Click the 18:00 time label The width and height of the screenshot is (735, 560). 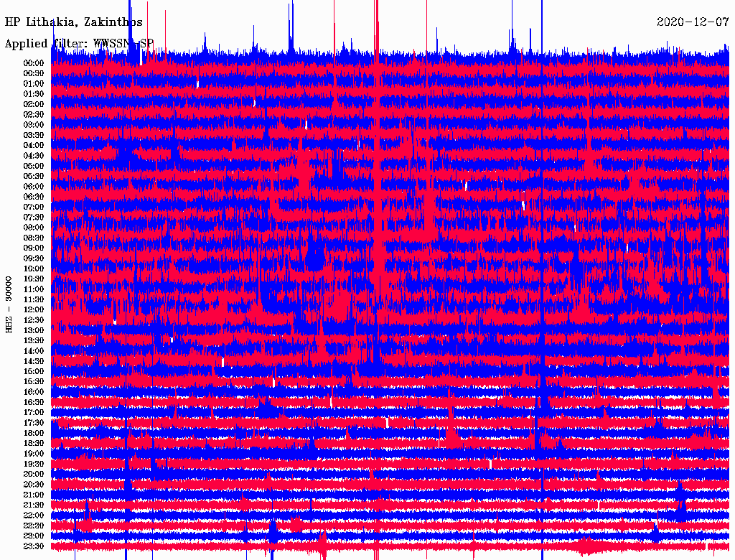tap(34, 434)
